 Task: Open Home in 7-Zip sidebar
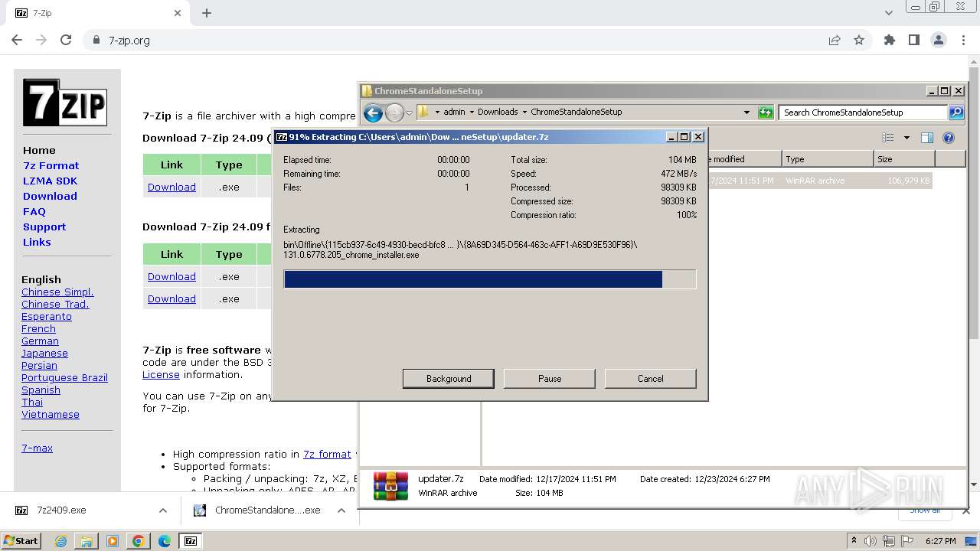tap(39, 150)
